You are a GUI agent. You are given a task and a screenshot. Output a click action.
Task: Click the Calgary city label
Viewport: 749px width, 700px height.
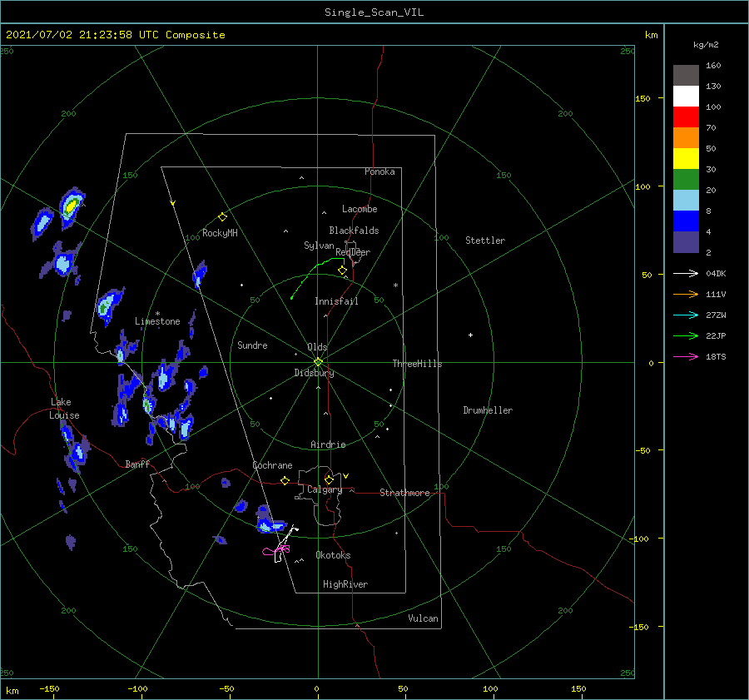(x=325, y=489)
